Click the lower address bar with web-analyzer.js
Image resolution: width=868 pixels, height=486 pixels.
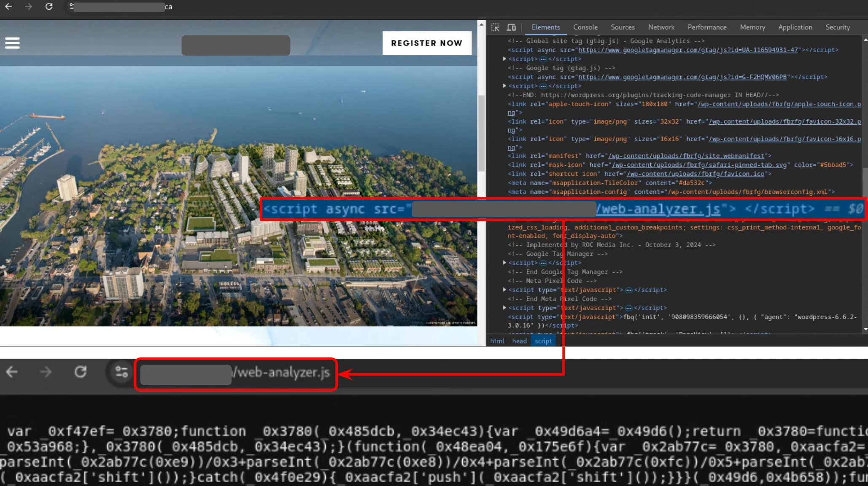click(236, 374)
